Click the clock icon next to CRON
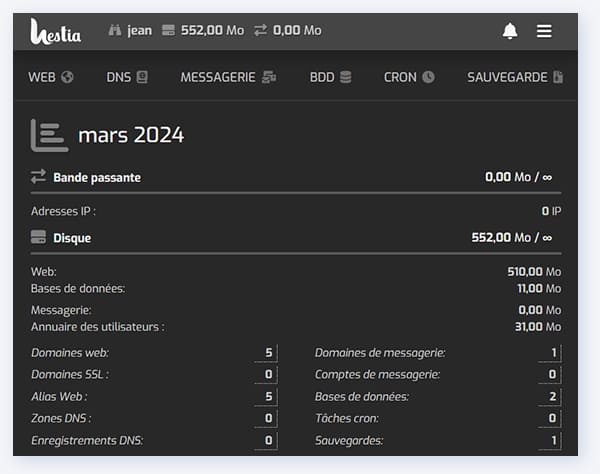Screen dimensions: 600x474 428,77
